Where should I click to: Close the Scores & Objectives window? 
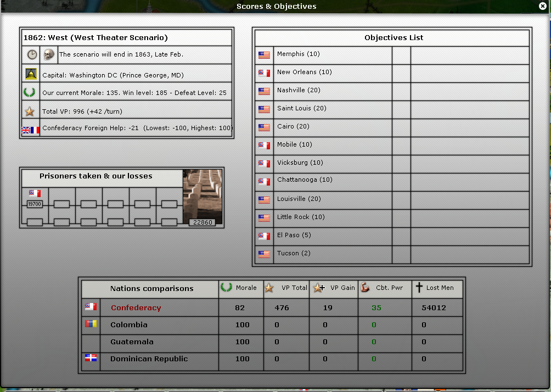[542, 6]
